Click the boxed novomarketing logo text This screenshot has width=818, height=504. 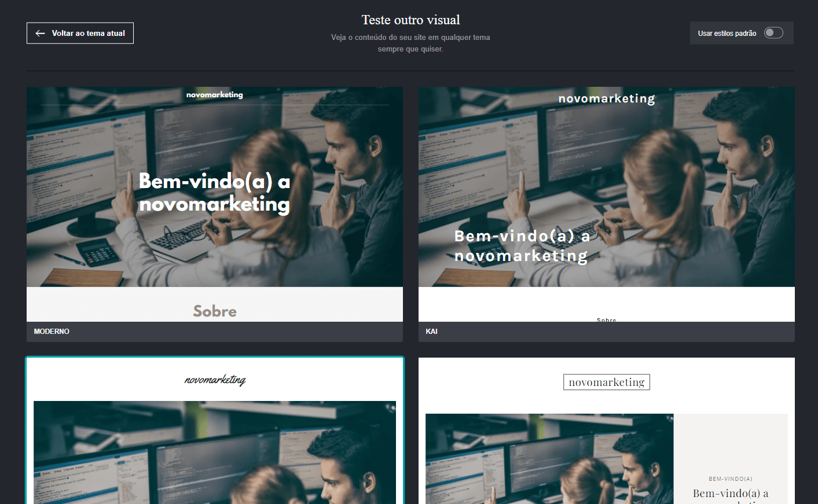[x=607, y=382]
